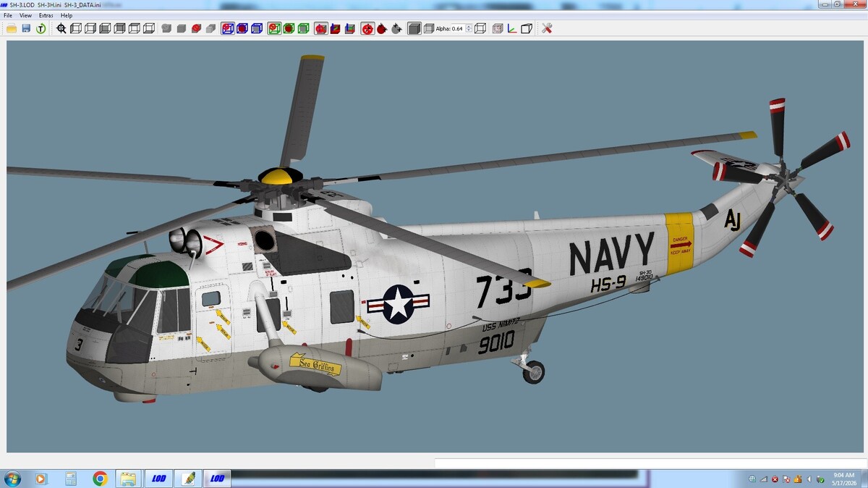Choose the first gray solid shading icon
The height and width of the screenshot is (488, 868).
point(166,28)
